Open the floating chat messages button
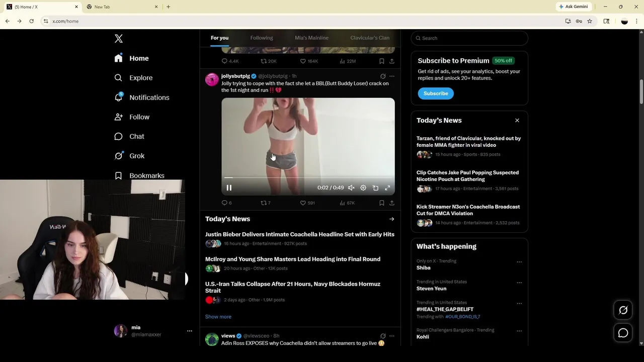The image size is (644, 362). (x=623, y=333)
